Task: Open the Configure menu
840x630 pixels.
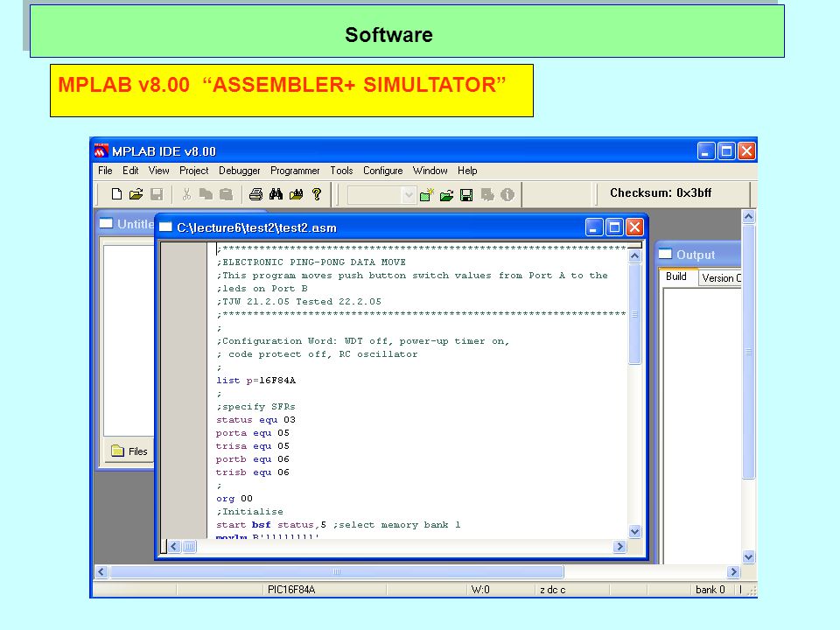Action: pyautogui.click(x=383, y=171)
